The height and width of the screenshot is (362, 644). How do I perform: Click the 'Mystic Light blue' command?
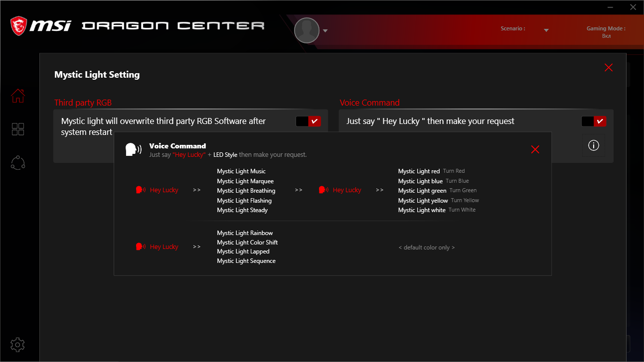[421, 181]
